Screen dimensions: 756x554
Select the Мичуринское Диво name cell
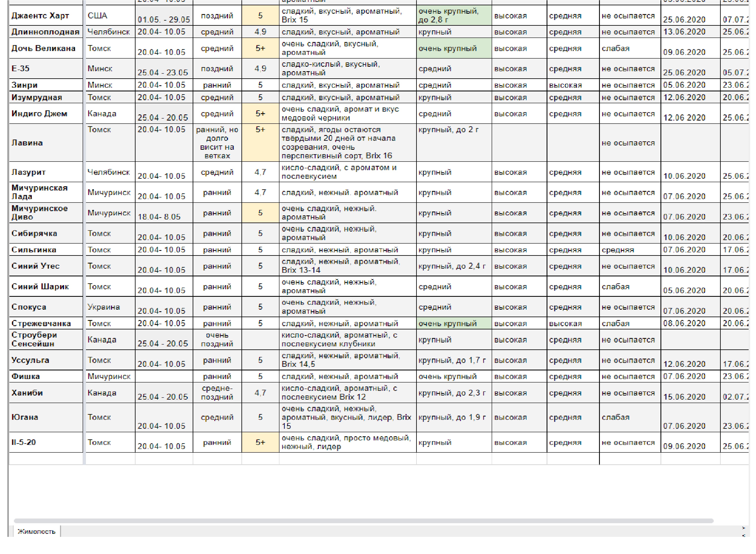(46, 213)
